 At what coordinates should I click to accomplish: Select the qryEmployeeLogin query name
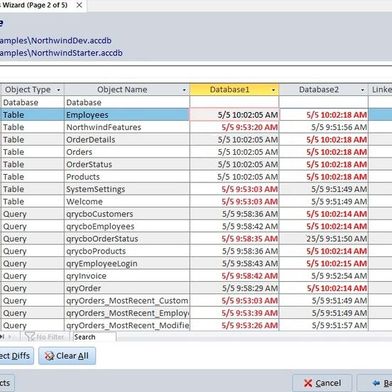(102, 264)
